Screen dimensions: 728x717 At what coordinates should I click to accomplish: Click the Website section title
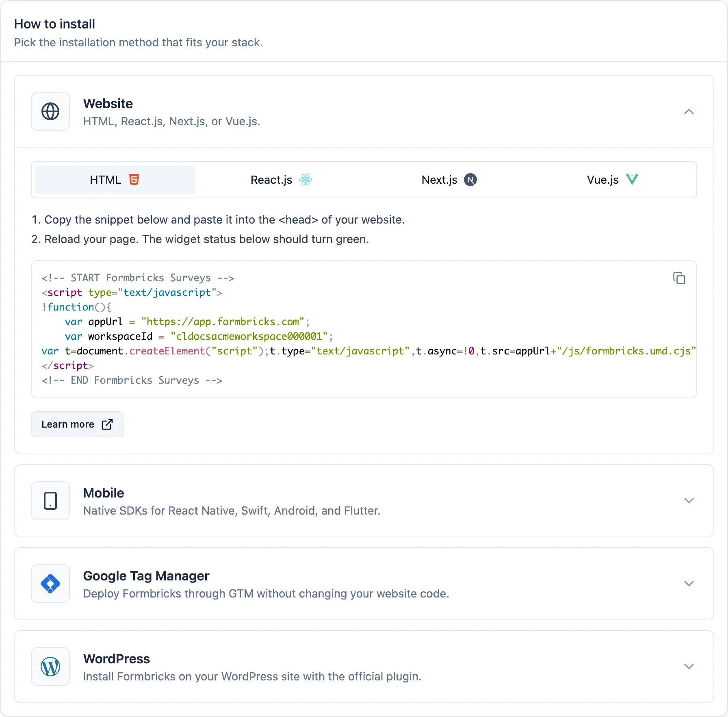tap(108, 104)
